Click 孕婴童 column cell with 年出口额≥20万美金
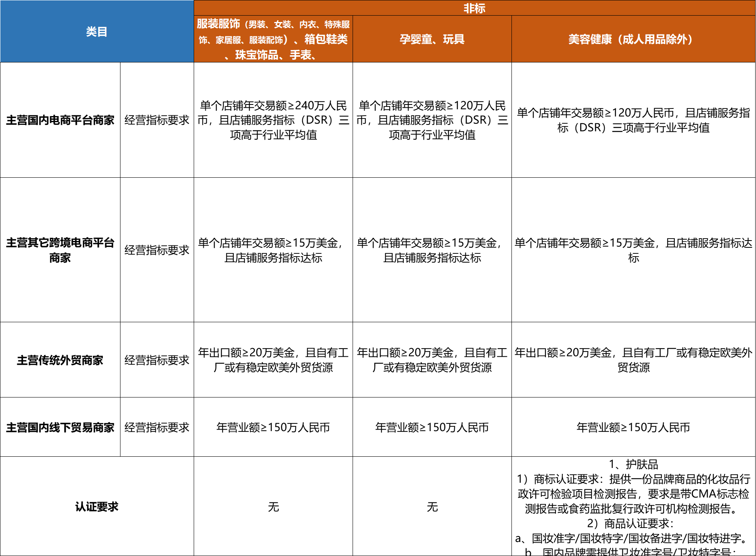Viewport: 756px width, 556px height. pos(432,360)
